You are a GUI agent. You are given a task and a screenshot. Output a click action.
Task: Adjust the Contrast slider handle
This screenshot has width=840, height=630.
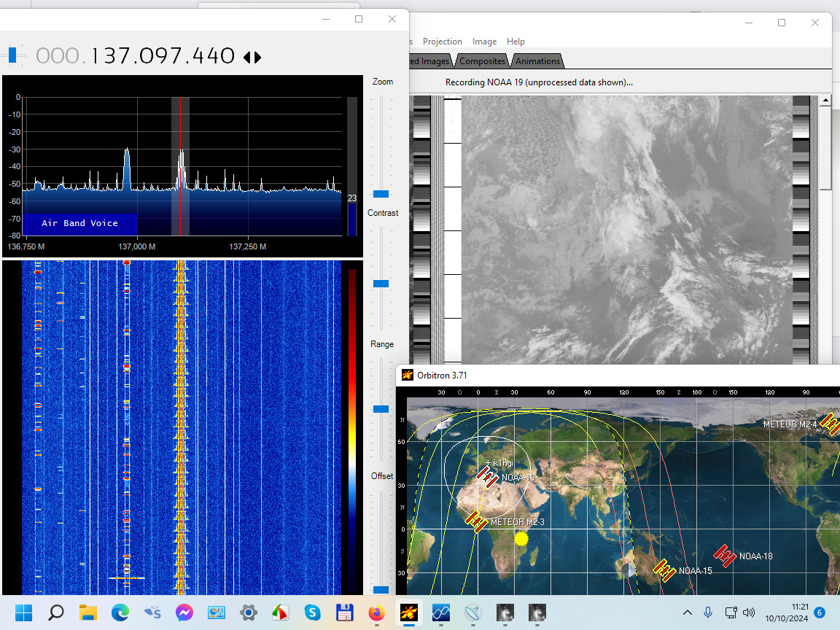(381, 284)
